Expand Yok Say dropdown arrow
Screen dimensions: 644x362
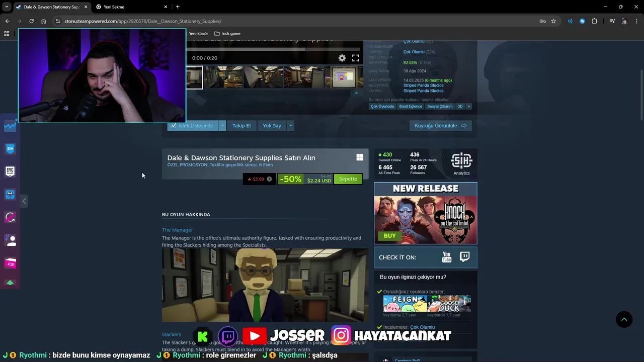(290, 126)
